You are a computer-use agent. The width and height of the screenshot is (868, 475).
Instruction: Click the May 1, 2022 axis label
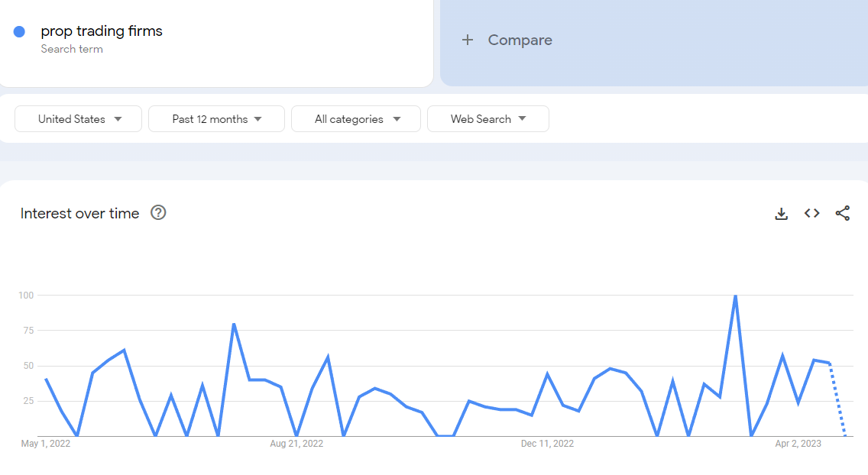45,444
